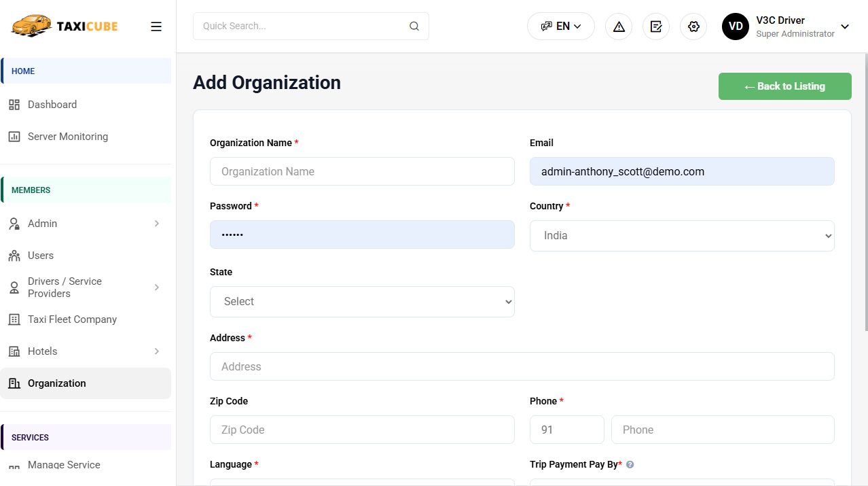Click the Password field
868x486 pixels.
coord(362,235)
